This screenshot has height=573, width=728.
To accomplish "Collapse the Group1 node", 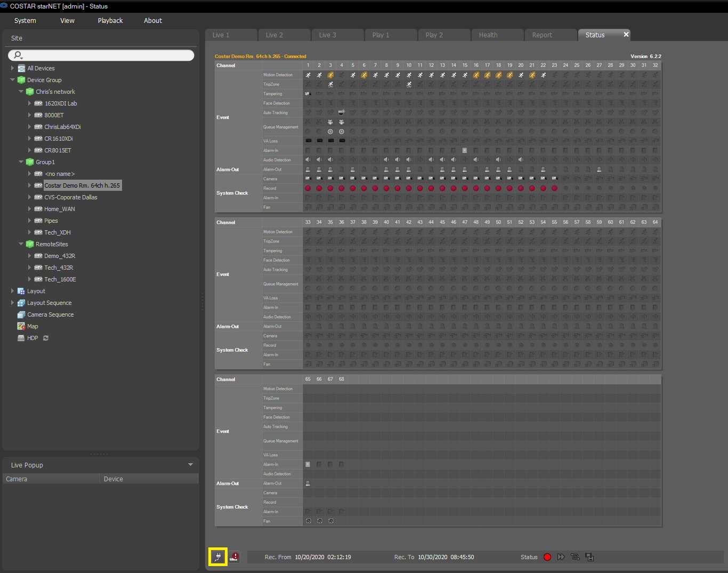I will (x=21, y=162).
